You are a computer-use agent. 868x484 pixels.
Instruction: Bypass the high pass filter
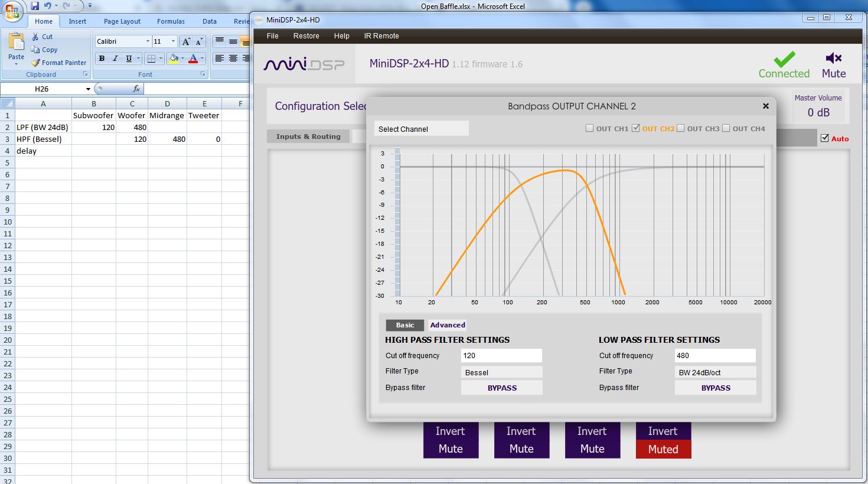(501, 388)
